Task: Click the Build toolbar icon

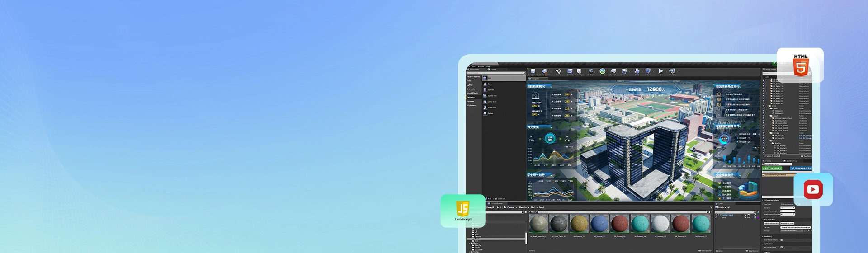Action: [x=637, y=72]
